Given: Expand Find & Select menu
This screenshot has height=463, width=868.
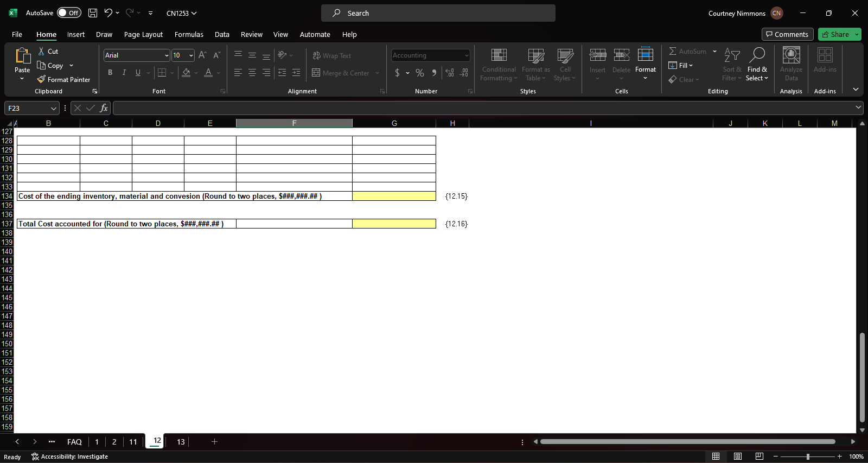Looking at the screenshot, I should tap(757, 64).
